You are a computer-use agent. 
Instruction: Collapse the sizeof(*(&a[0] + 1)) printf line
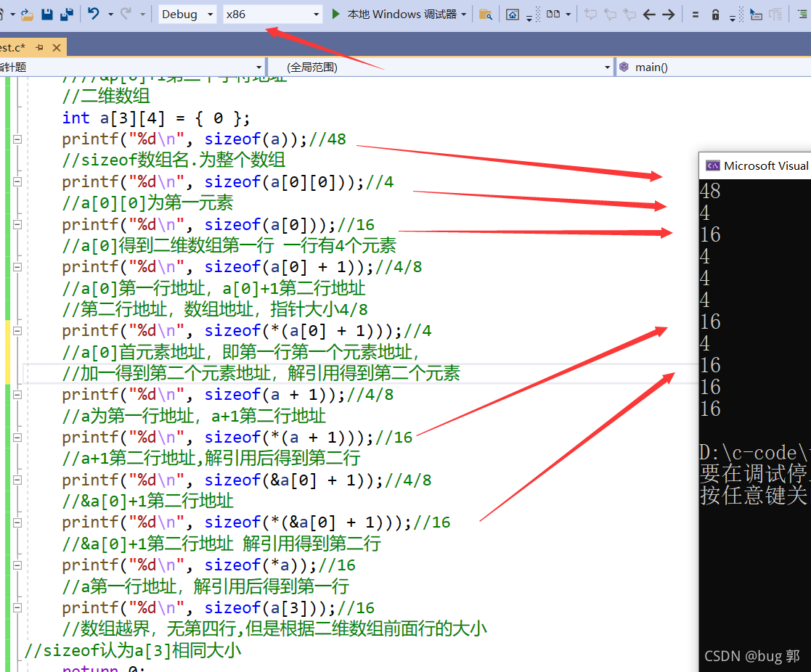point(17,523)
